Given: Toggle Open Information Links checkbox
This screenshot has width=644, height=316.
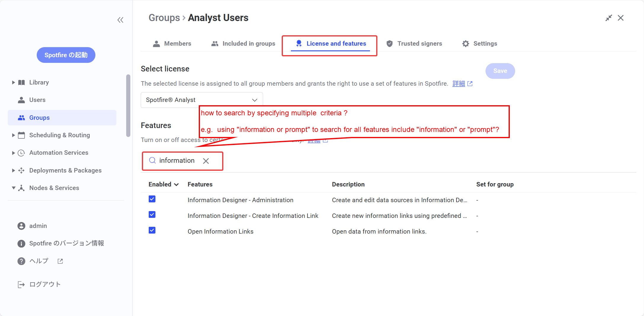Looking at the screenshot, I should click(x=152, y=230).
